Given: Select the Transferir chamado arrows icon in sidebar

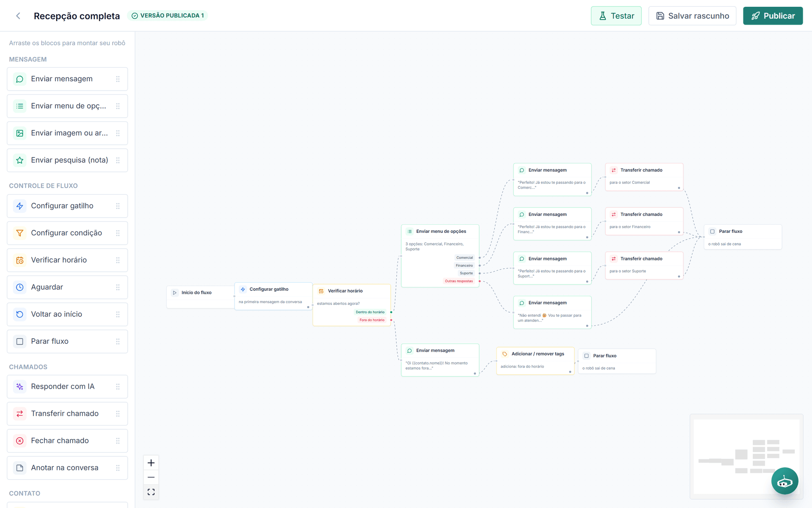Looking at the screenshot, I should [20, 414].
